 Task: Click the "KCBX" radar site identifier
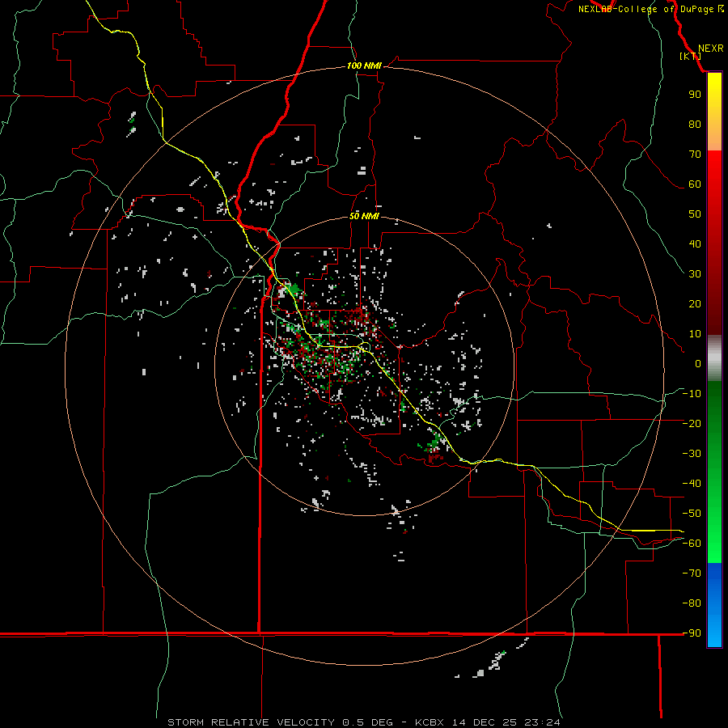[x=430, y=722]
